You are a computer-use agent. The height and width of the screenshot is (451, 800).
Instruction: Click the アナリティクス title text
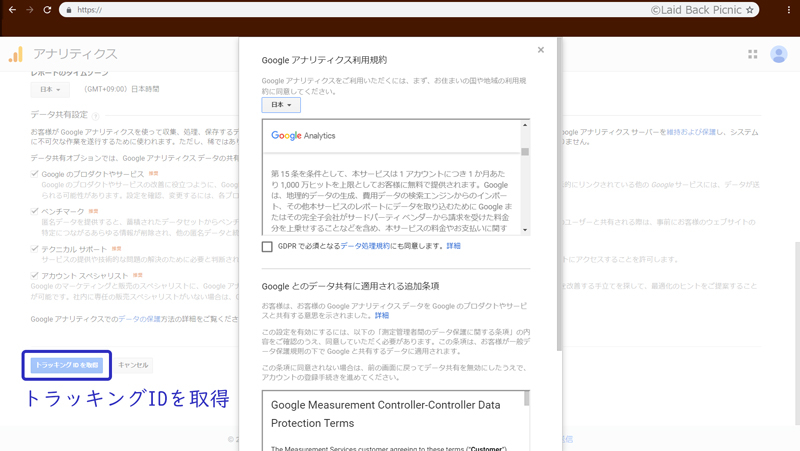(75, 54)
